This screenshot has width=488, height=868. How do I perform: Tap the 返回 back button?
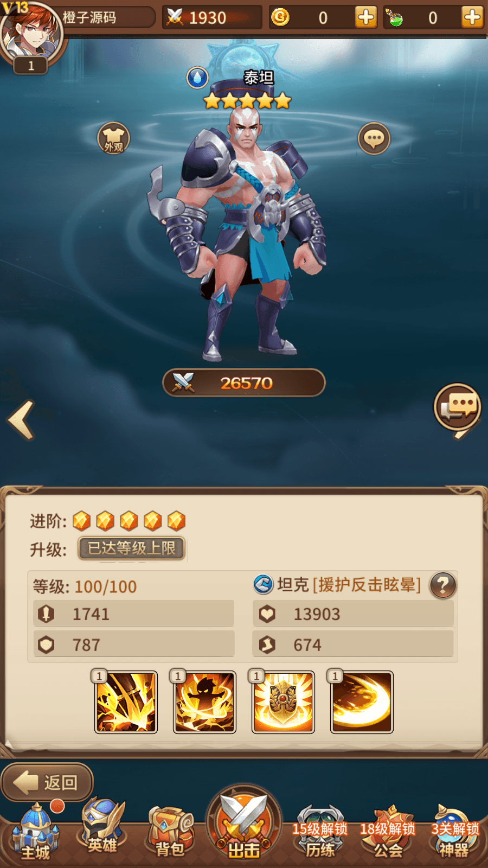point(47,782)
